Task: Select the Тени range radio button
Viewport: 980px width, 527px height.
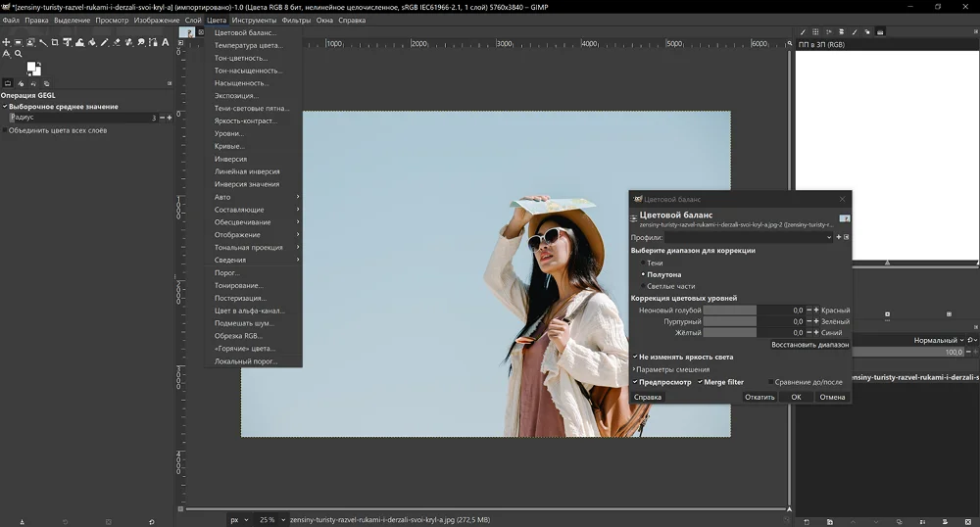Action: coord(643,263)
